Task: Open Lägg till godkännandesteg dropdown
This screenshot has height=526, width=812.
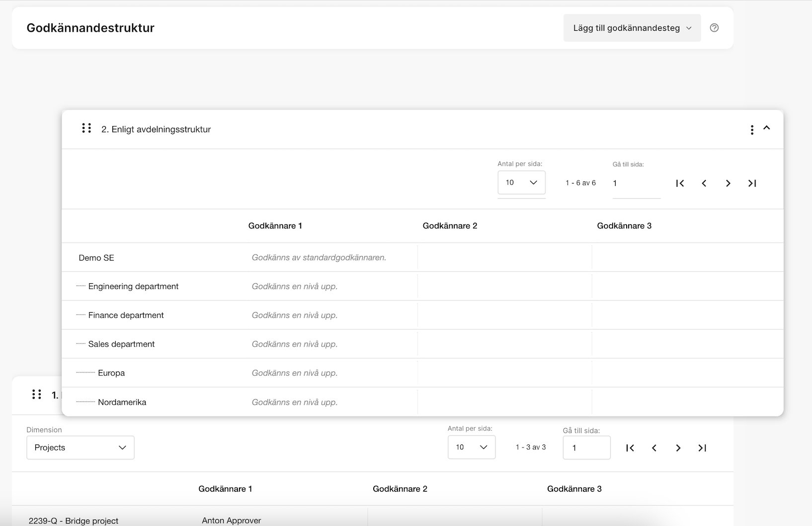Action: pos(632,28)
